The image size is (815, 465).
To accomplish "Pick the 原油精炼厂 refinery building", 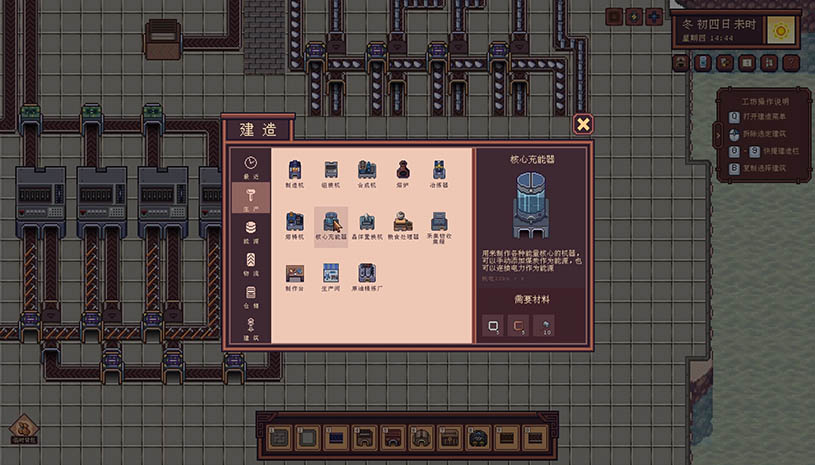I will (x=366, y=274).
